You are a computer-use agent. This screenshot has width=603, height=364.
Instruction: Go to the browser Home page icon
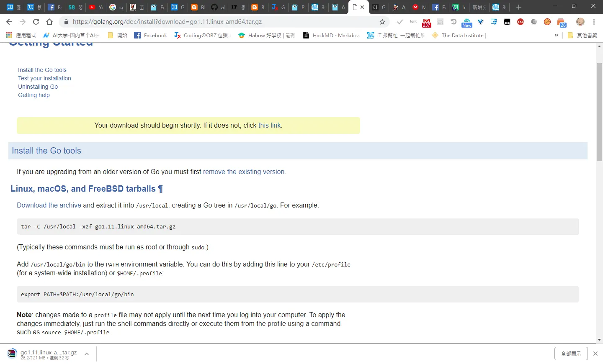point(49,22)
